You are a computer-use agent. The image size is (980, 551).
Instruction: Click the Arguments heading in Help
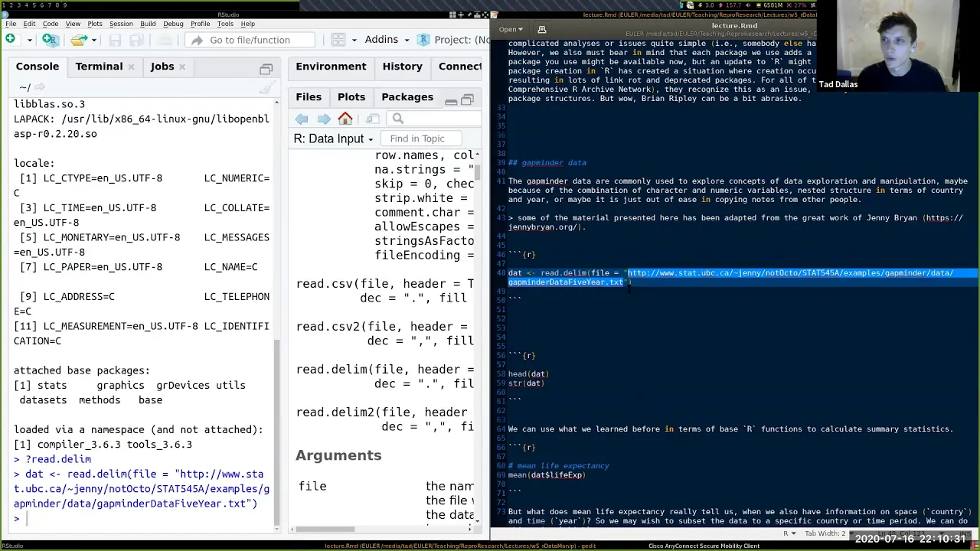[x=338, y=455]
